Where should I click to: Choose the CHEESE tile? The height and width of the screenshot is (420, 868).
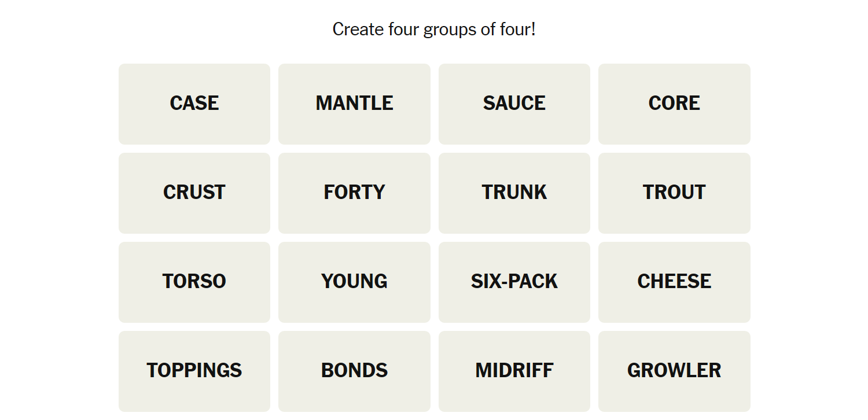(x=674, y=282)
